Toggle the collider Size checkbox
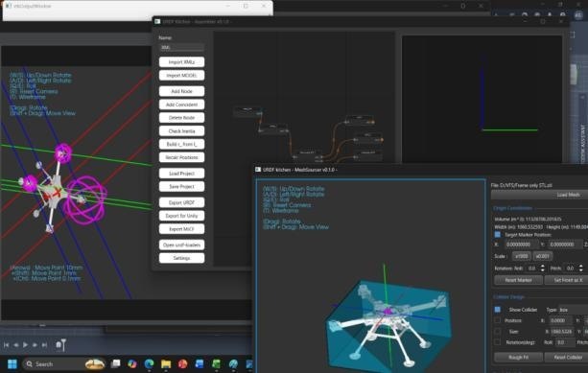This screenshot has height=373, width=588. 497,332
